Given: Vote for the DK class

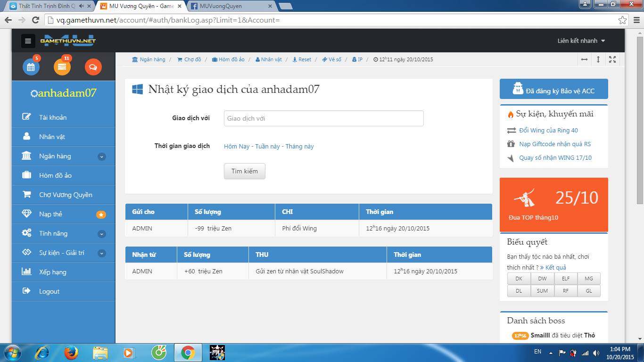Looking at the screenshot, I should tap(519, 279).
